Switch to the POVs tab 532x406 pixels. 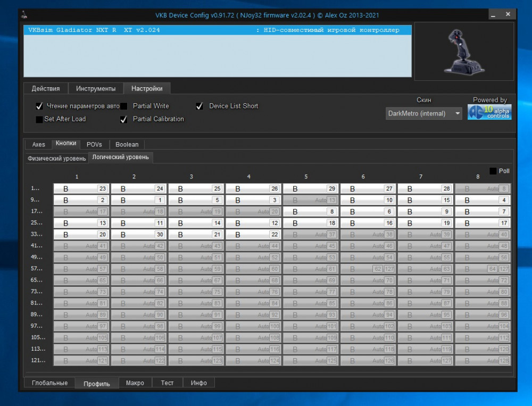click(94, 144)
